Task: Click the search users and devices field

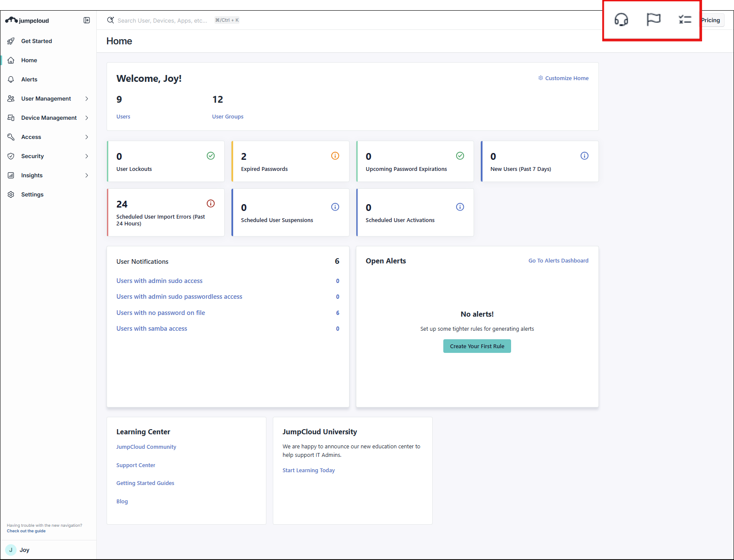Action: point(162,20)
